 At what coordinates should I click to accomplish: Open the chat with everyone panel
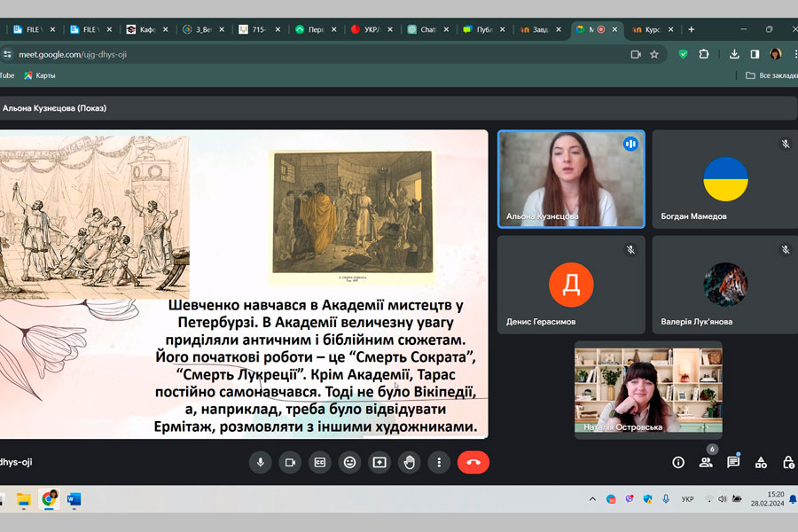click(x=733, y=462)
